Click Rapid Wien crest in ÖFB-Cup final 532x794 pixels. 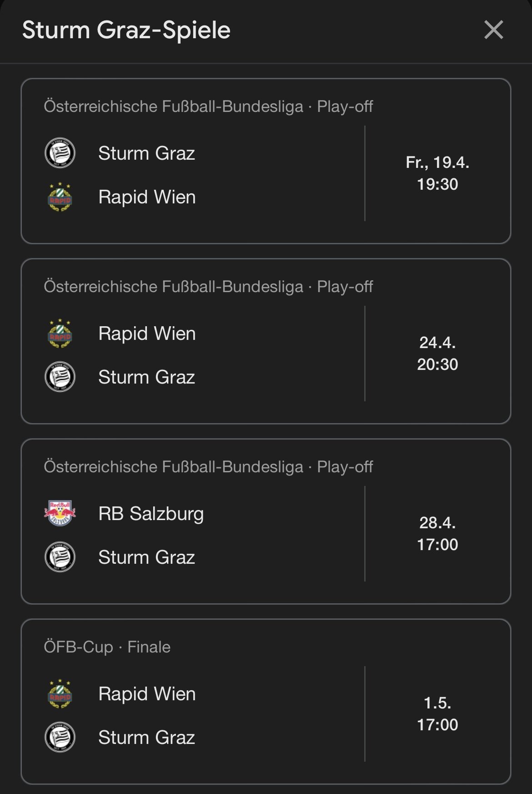coord(60,694)
